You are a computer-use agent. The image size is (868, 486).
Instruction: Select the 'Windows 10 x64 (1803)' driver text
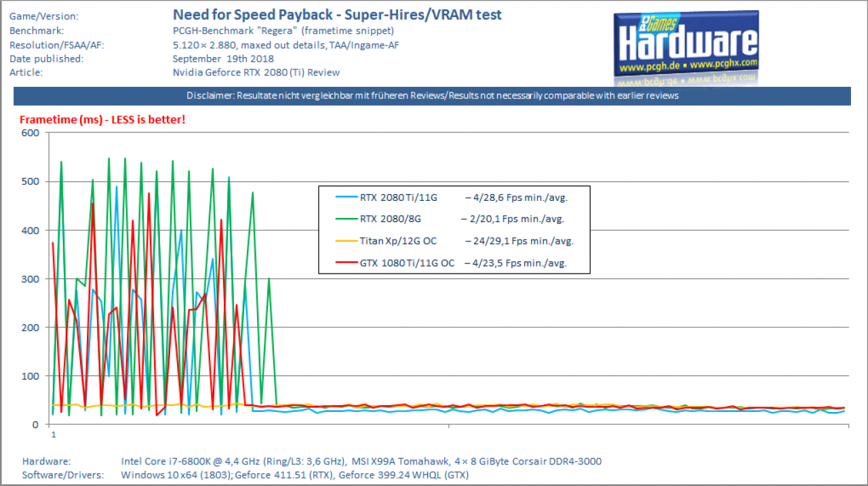(176, 475)
